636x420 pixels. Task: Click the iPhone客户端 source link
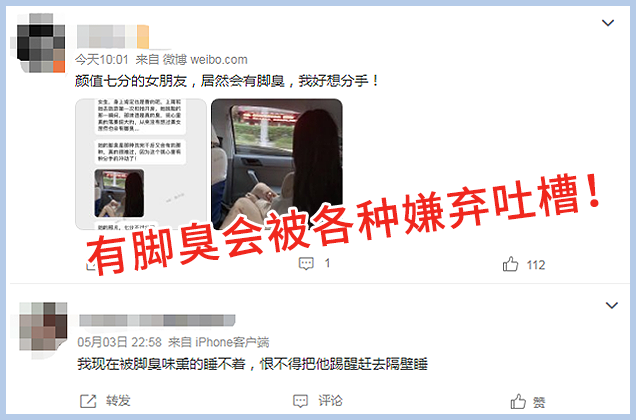[x=232, y=342]
